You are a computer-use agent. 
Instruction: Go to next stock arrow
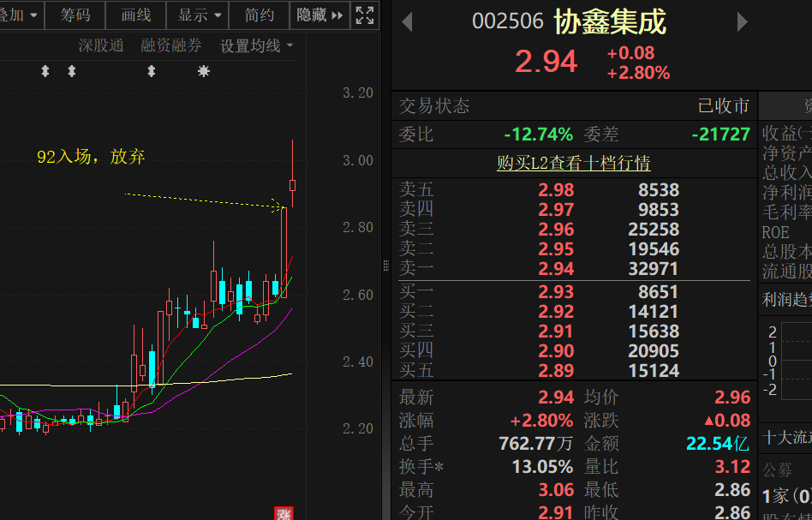[742, 22]
